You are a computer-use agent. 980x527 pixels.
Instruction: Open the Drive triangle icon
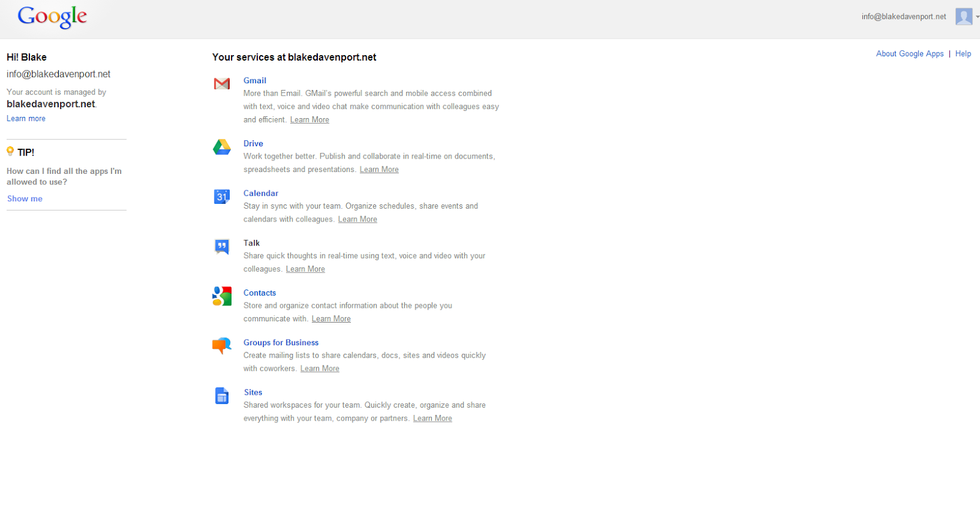tap(222, 147)
